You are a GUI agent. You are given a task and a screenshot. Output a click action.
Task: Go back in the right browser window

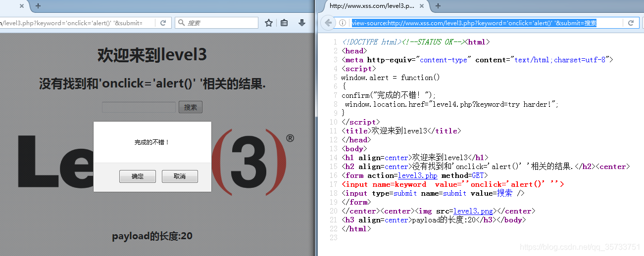(x=328, y=23)
